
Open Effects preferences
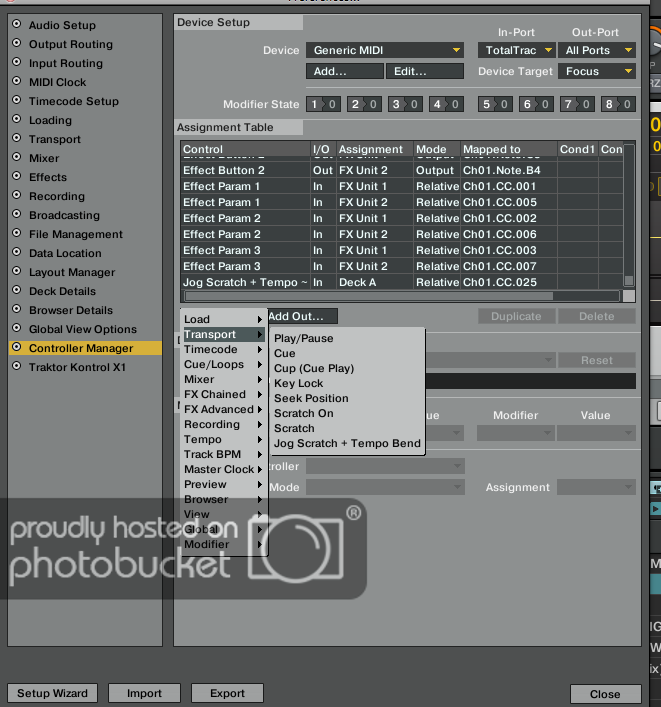48,177
